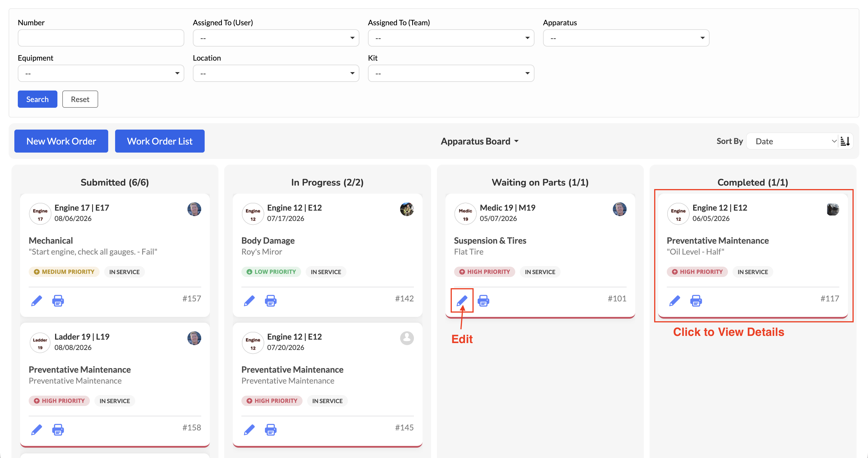Open the Location filter dropdown
Screen dimensions: 868x458
coord(276,73)
